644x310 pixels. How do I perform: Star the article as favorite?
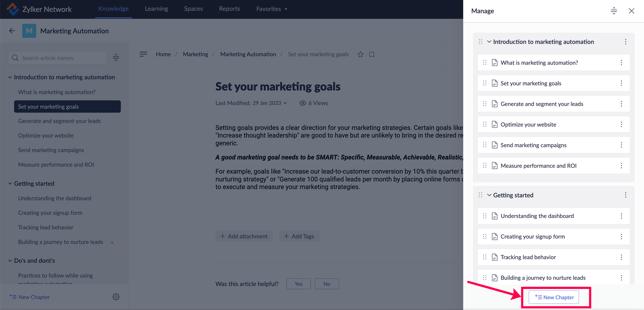360,54
